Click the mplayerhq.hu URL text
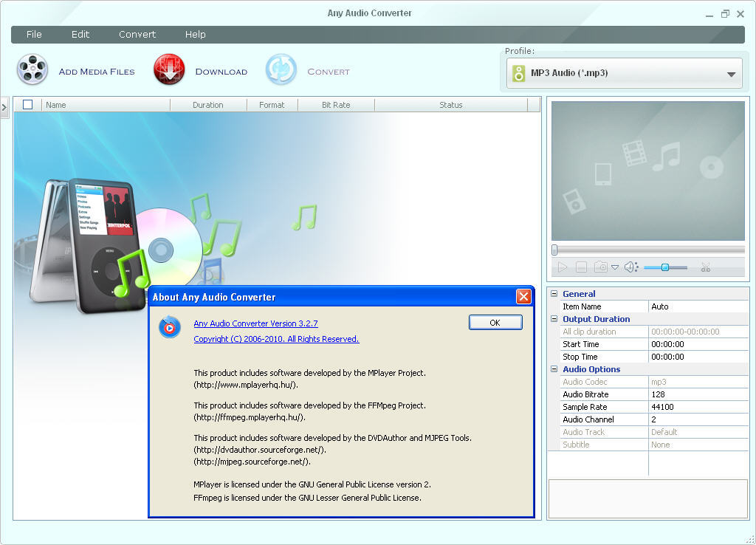This screenshot has height=545, width=756. click(x=246, y=385)
